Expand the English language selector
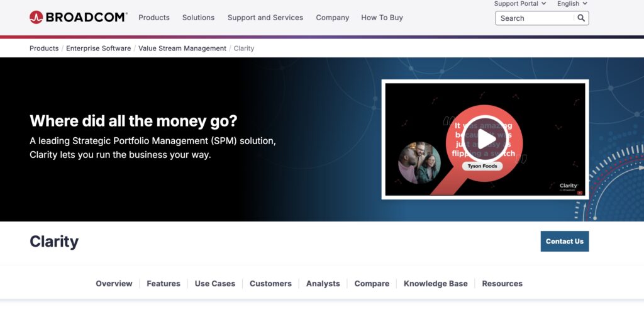The image size is (644, 309). 572,4
